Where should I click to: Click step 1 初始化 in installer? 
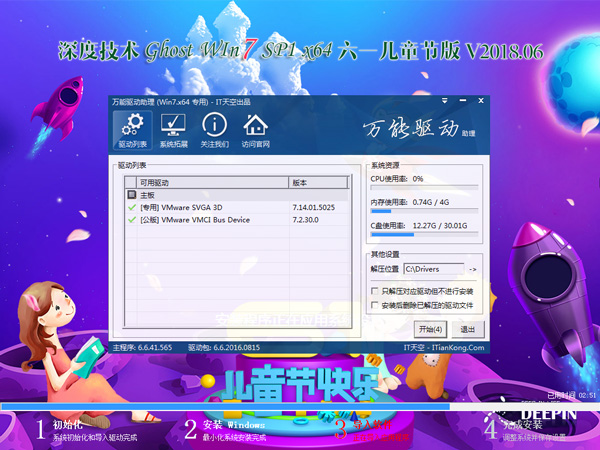pyautogui.click(x=86, y=430)
